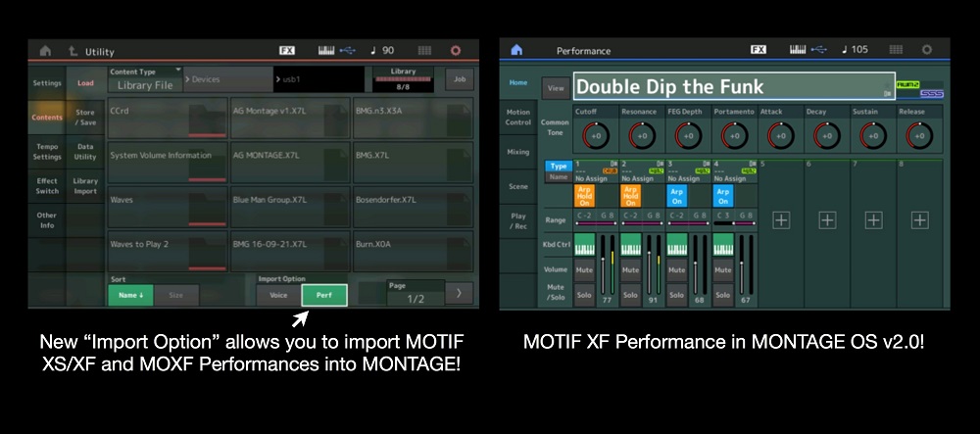Tap the usb1 path entry
Viewport: 980px width, 434px height.
click(x=318, y=80)
